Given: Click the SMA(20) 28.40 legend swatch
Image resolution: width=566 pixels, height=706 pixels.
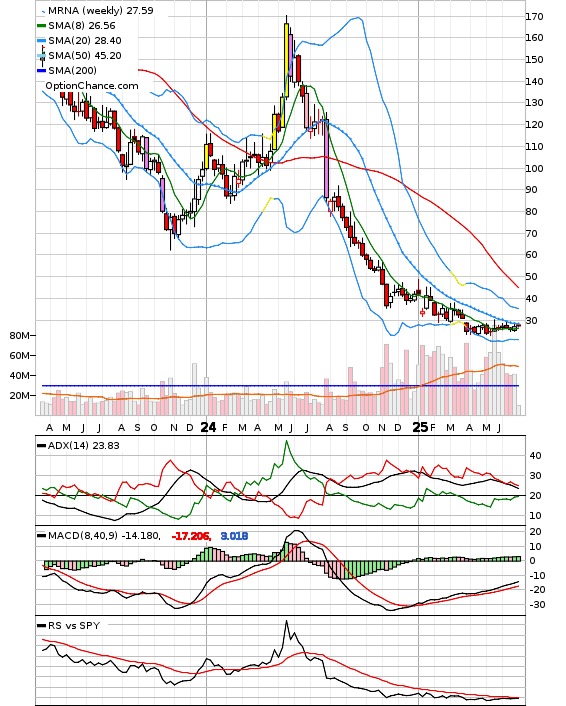Looking at the screenshot, I should pos(41,41).
